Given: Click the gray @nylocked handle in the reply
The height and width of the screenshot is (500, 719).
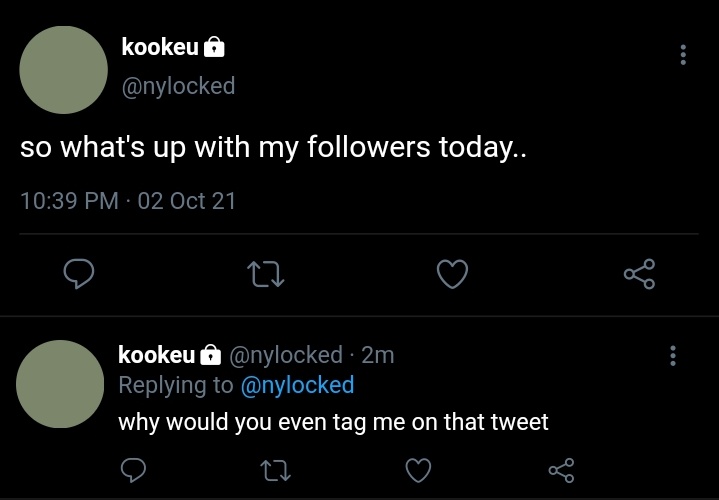Looking at the screenshot, I should (x=285, y=355).
